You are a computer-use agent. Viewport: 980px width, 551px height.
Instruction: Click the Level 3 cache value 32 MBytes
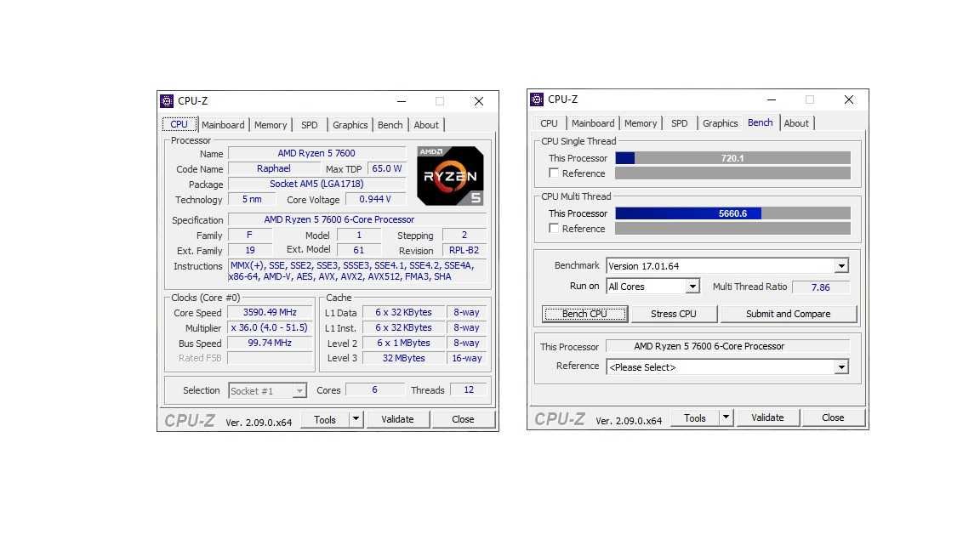(404, 358)
